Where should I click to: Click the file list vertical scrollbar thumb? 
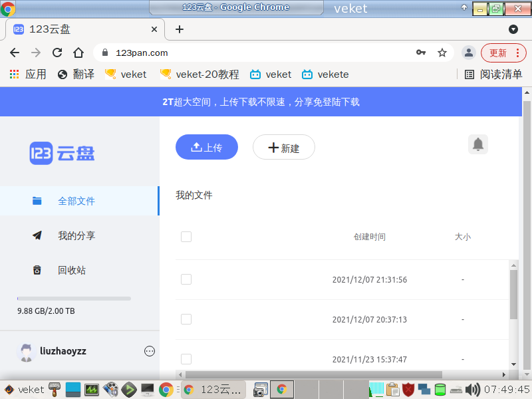[x=513, y=295]
